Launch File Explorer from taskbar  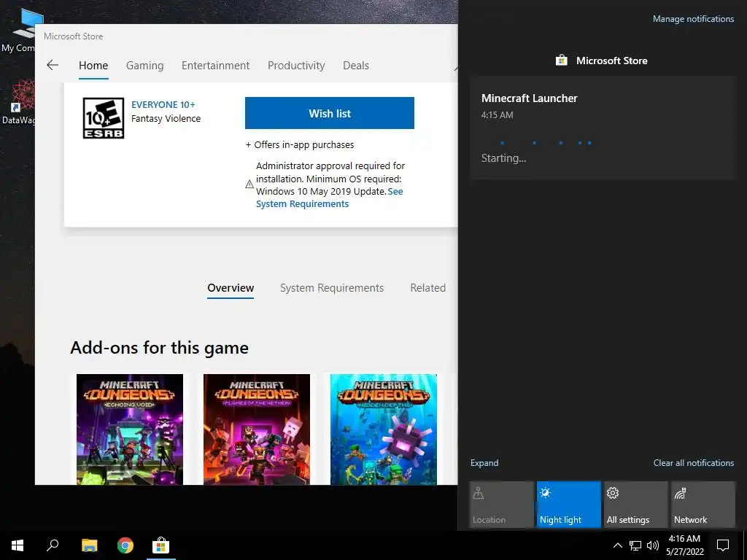[x=89, y=545]
